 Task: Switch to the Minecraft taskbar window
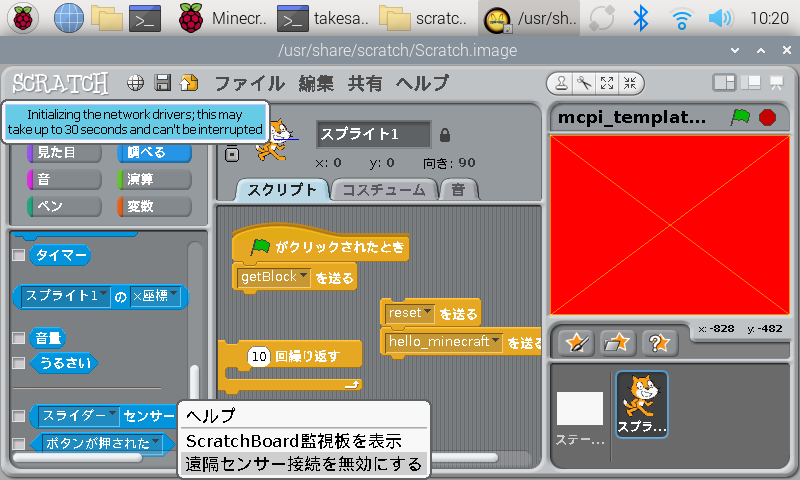tap(222, 18)
